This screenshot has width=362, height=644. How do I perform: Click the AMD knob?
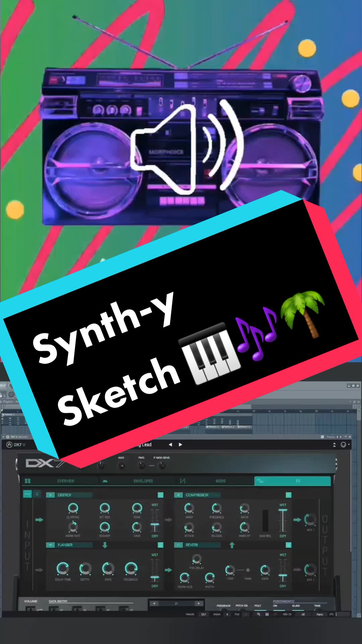pos(122,466)
